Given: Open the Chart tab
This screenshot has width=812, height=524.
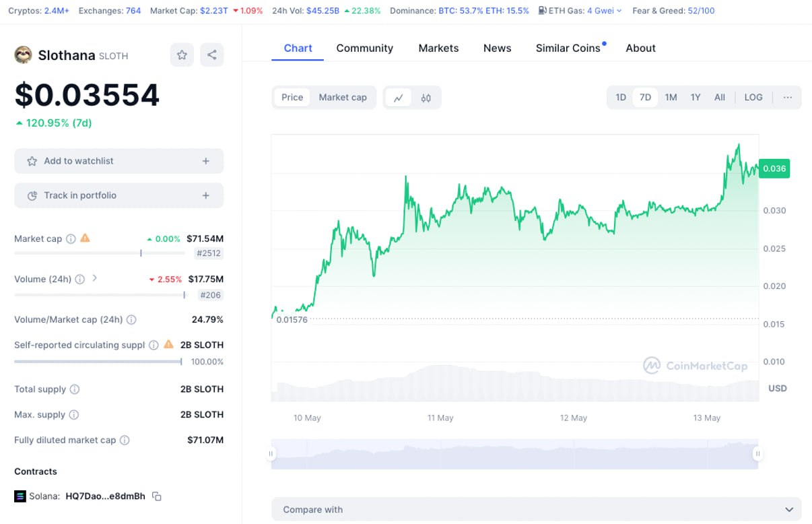Looking at the screenshot, I should [298, 48].
